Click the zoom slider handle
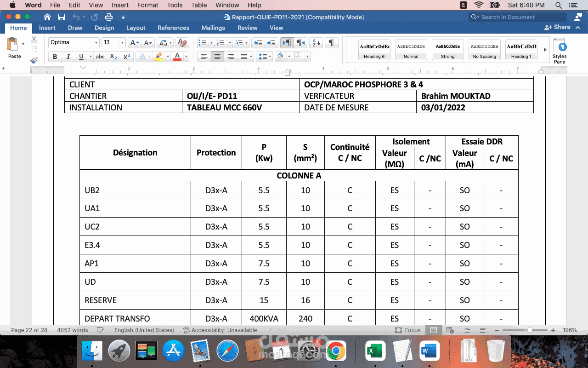588x368 pixels. point(530,330)
